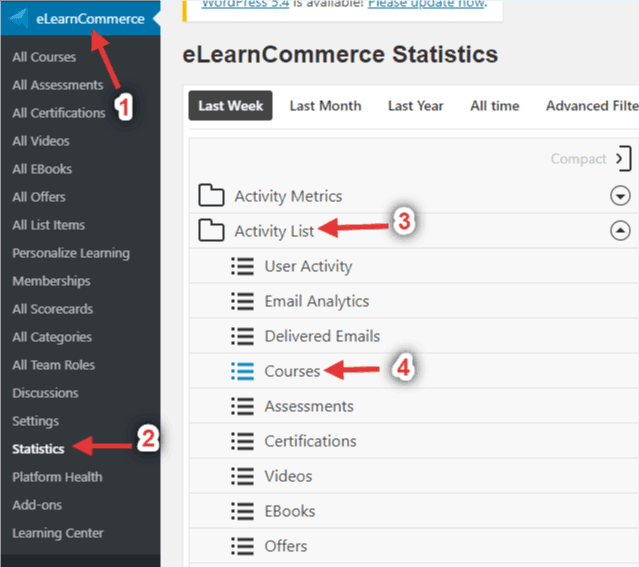This screenshot has width=639, height=567.
Task: Open the Delivered Emails report
Action: click(322, 336)
